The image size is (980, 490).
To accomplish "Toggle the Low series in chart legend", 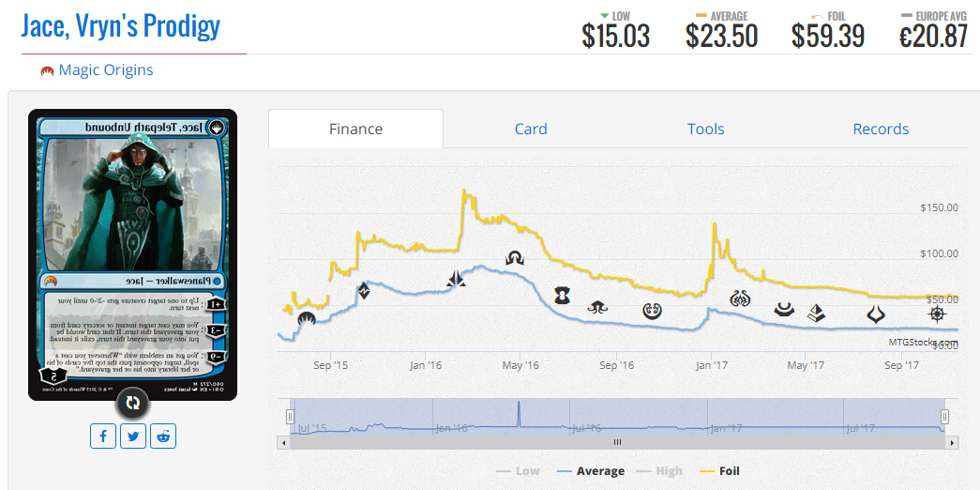I will [518, 471].
